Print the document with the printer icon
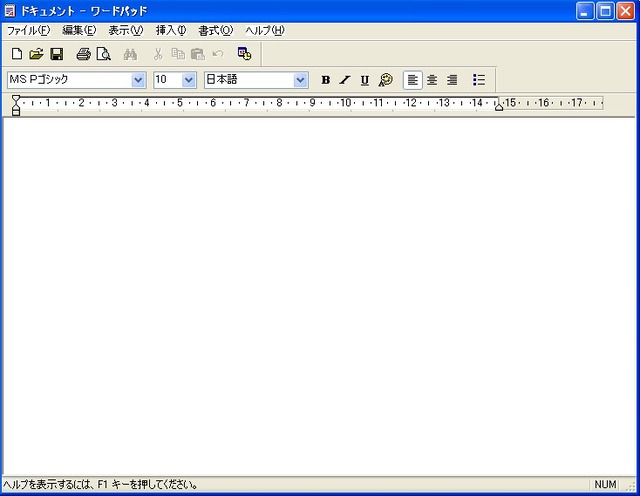The height and width of the screenshot is (496, 640). pyautogui.click(x=84, y=53)
